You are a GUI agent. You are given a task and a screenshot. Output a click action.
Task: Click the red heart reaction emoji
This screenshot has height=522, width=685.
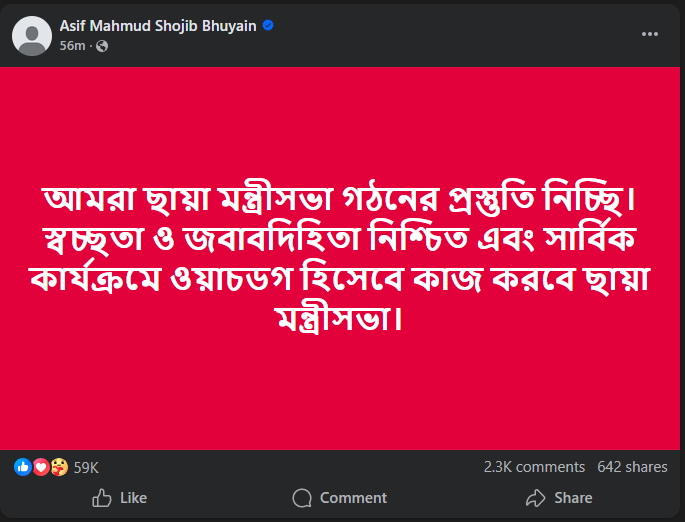(40, 467)
